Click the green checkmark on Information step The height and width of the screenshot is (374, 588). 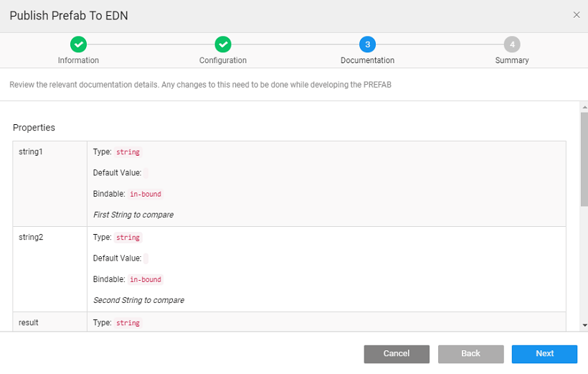tap(79, 45)
